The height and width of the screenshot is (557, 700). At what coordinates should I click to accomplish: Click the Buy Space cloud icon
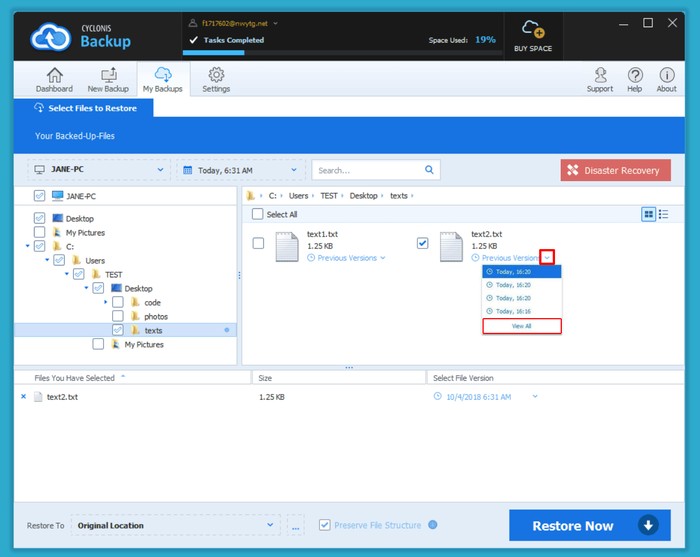pos(534,29)
